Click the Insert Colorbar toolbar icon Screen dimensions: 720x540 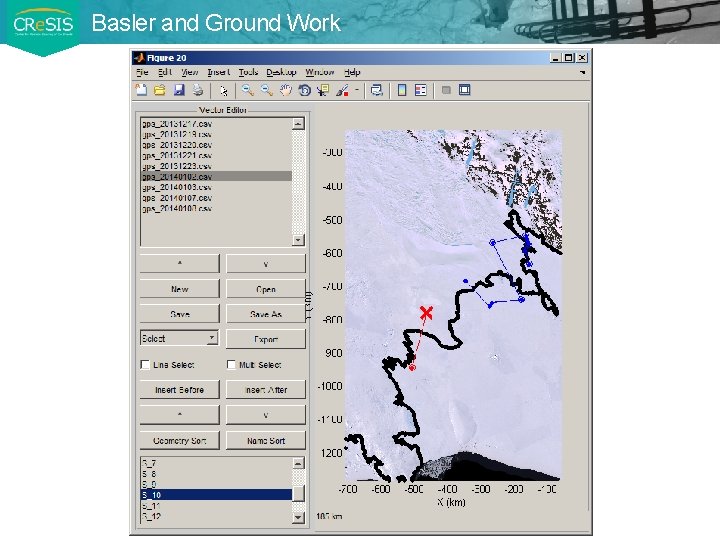[x=402, y=90]
